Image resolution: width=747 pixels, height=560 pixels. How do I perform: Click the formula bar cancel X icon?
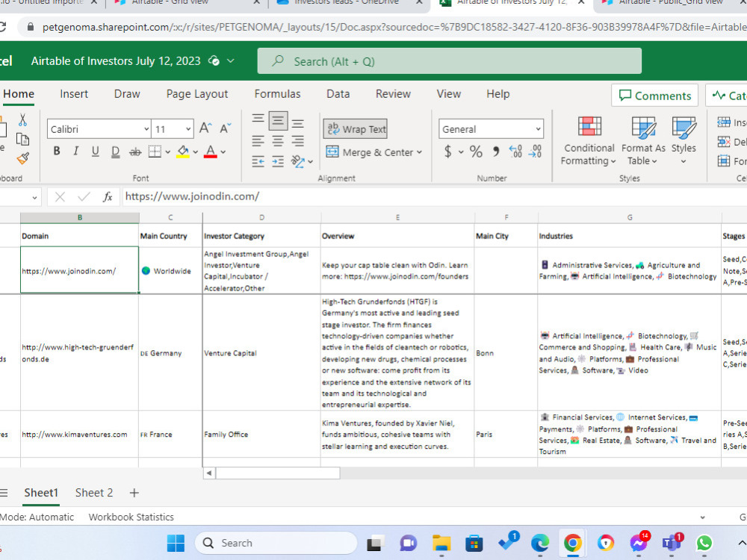(60, 196)
